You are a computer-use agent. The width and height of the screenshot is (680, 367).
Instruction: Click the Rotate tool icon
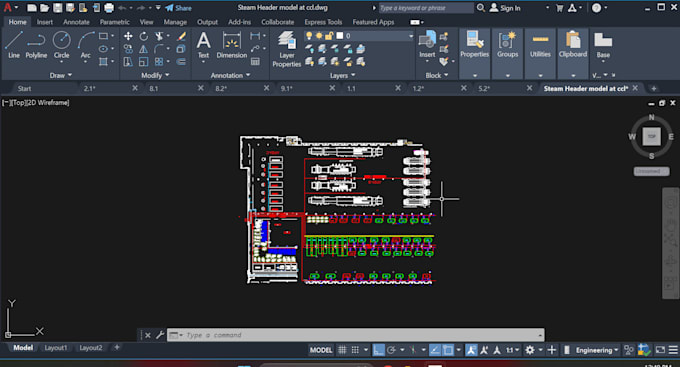(x=144, y=36)
